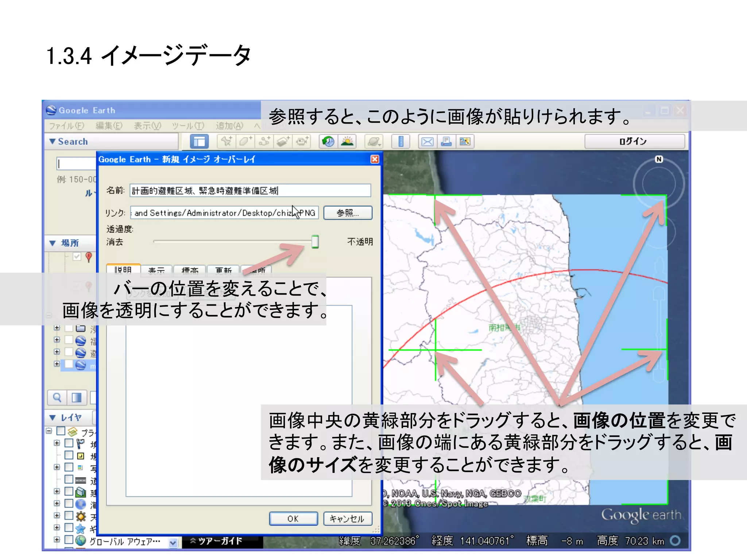The image size is (747, 560).
Task: Enable the 3D buildings layer checkbox
Action: (x=69, y=491)
